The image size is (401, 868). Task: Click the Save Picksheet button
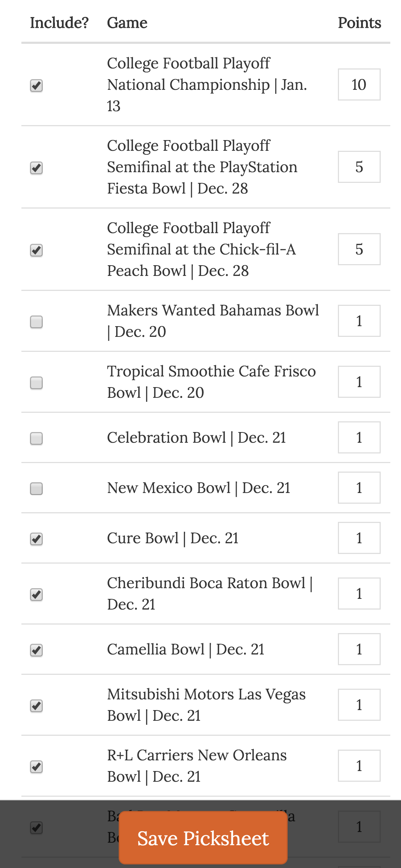click(x=203, y=838)
